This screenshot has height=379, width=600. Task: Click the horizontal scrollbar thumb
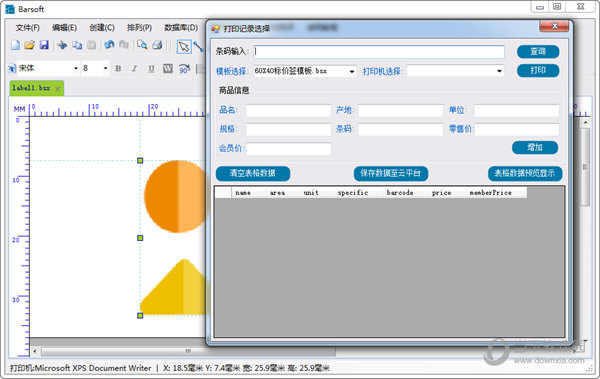point(188,351)
